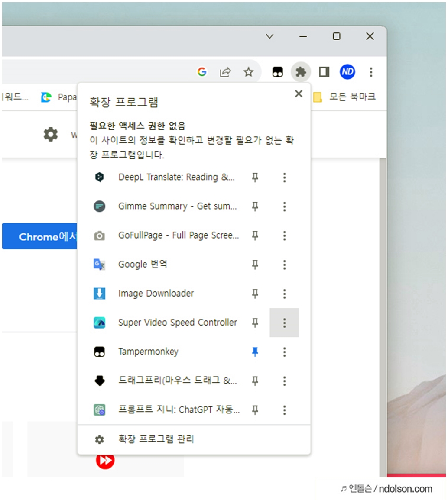Click the Papago parrot bookmark icon
Image resolution: width=448 pixels, height=500 pixels.
(46, 97)
